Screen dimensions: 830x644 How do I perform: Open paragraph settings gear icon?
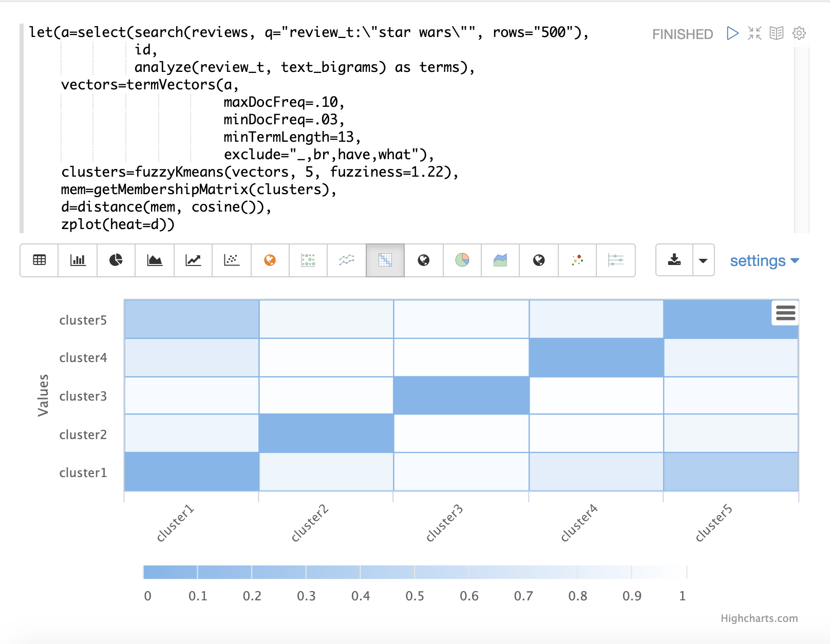(799, 33)
